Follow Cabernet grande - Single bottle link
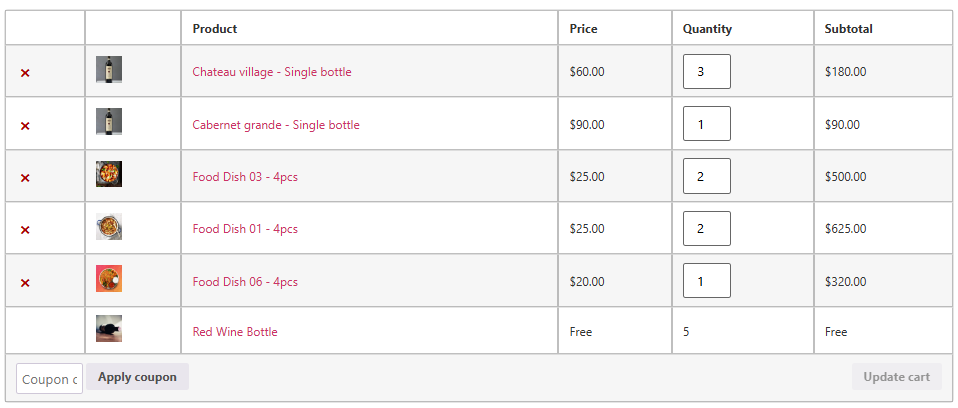958x408 pixels. [276, 125]
